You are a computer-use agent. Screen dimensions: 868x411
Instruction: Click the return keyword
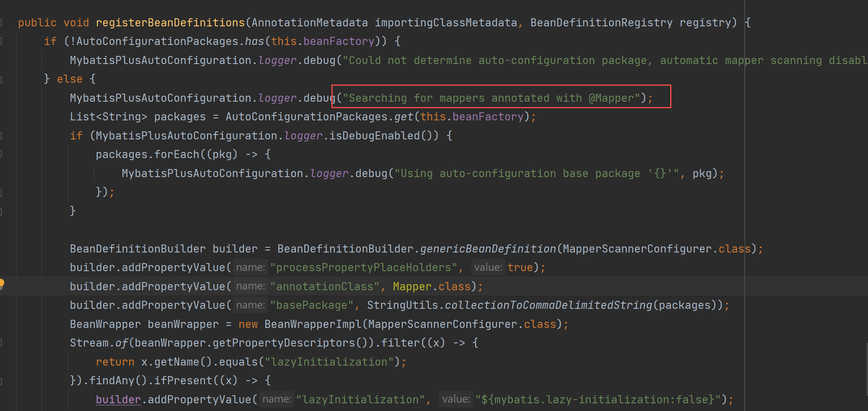click(115, 362)
